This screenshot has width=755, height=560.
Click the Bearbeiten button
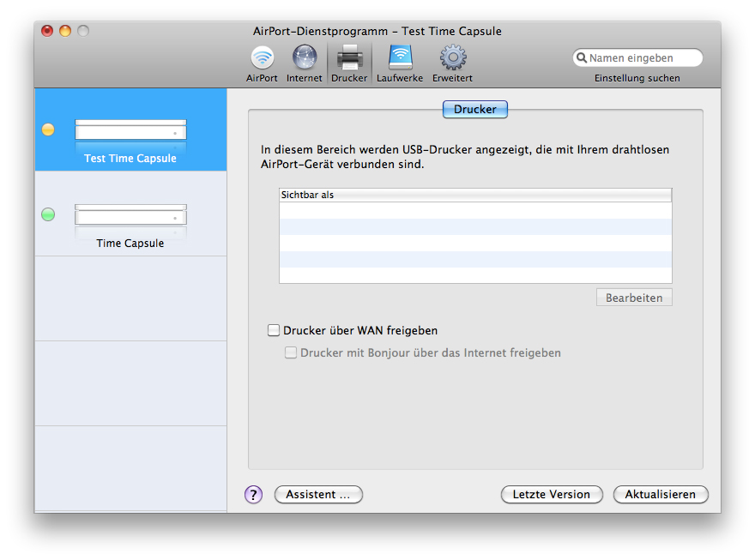(634, 298)
